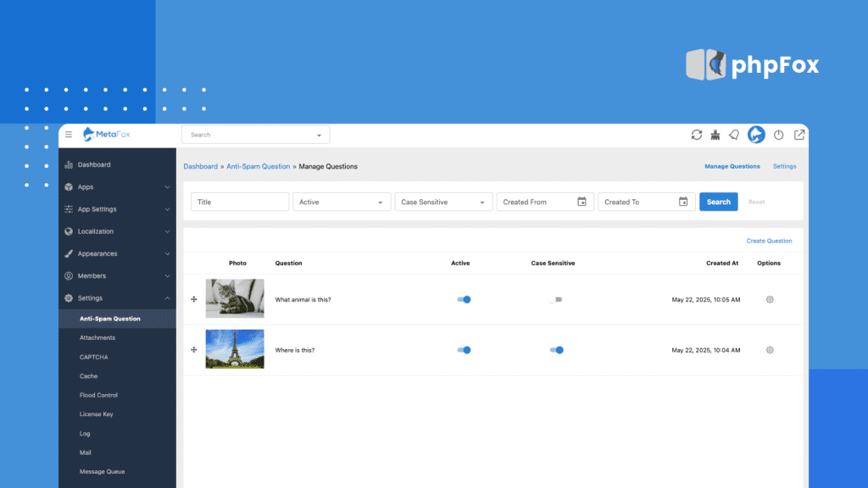Click the blue Search button
Screen dimensions: 868x488
point(718,202)
